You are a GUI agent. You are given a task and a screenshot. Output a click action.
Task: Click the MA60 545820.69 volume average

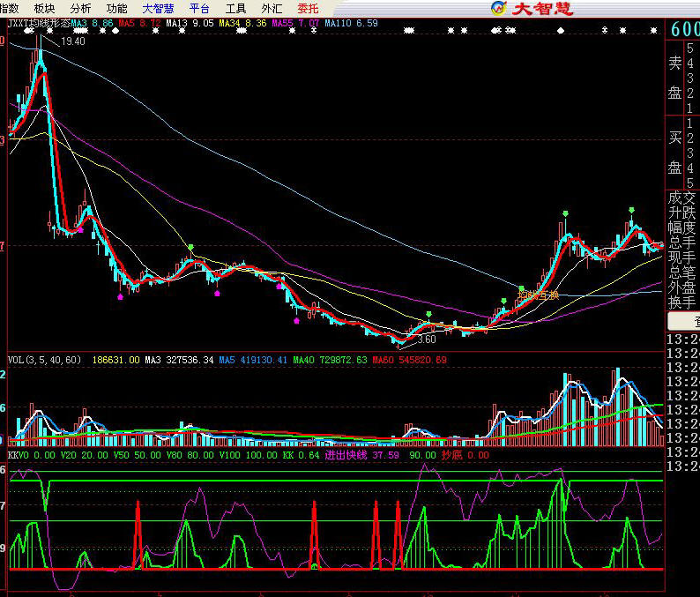coord(409,360)
